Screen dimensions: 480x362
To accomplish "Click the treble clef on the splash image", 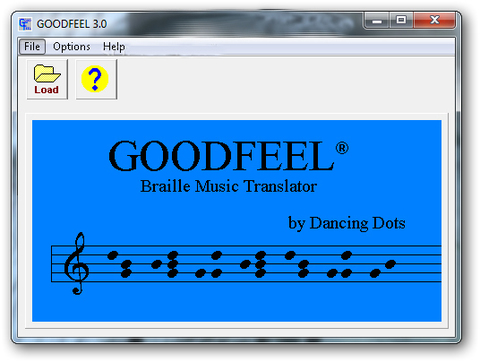I will (x=77, y=263).
